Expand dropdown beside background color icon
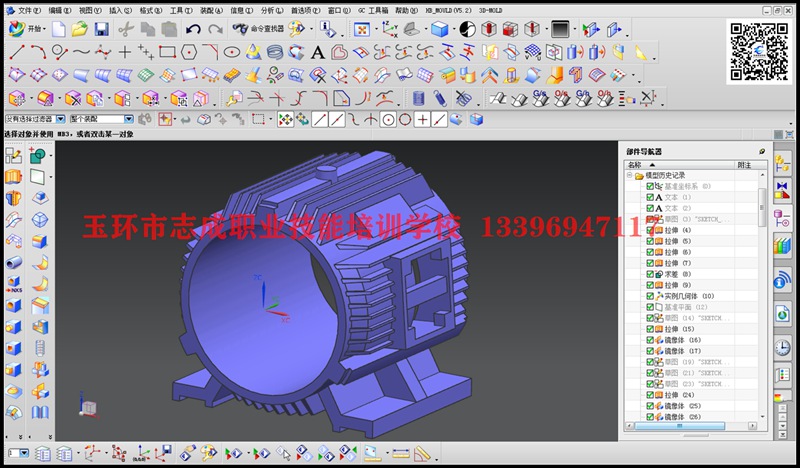Viewport: 800px width, 468px height. click(574, 30)
